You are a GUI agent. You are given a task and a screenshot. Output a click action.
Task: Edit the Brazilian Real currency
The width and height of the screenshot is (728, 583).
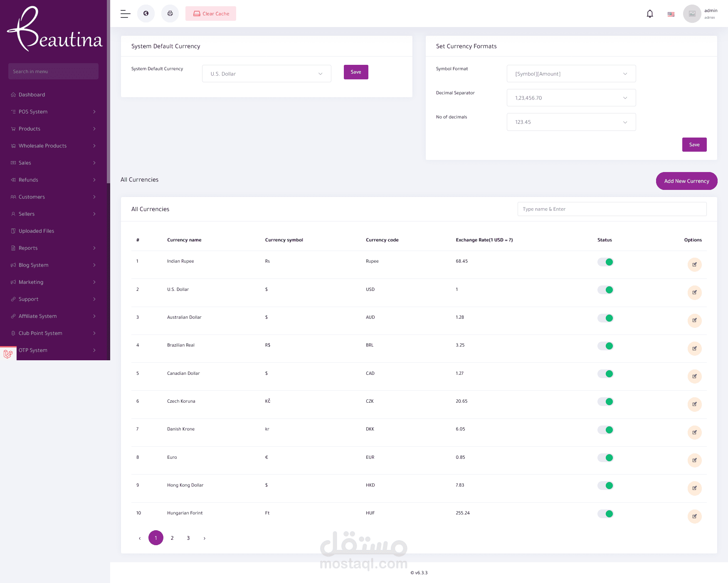[x=694, y=348]
